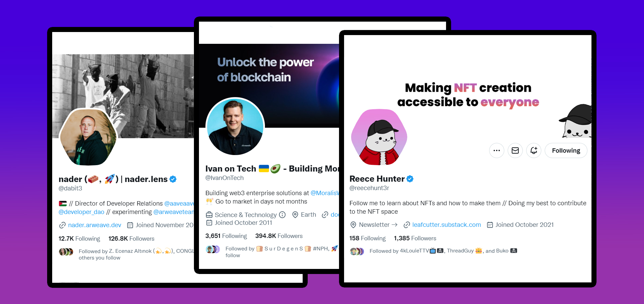Open the nader.arweave.dev website link
Screen dimensions: 644x304
coord(95,225)
